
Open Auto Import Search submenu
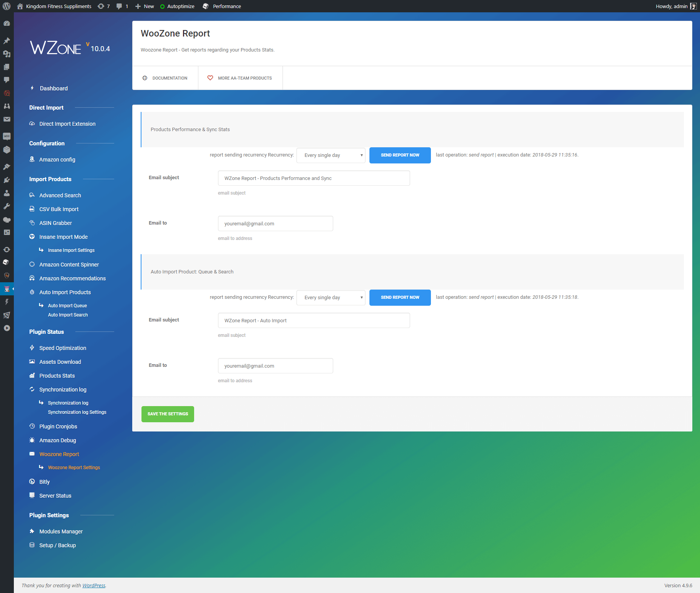coord(68,315)
